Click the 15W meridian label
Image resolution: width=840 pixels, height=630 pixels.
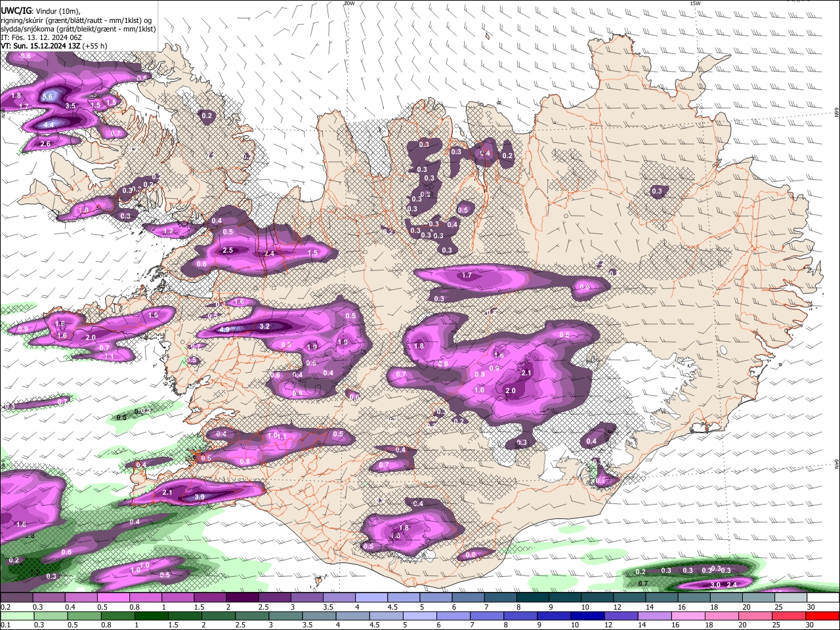(695, 3)
